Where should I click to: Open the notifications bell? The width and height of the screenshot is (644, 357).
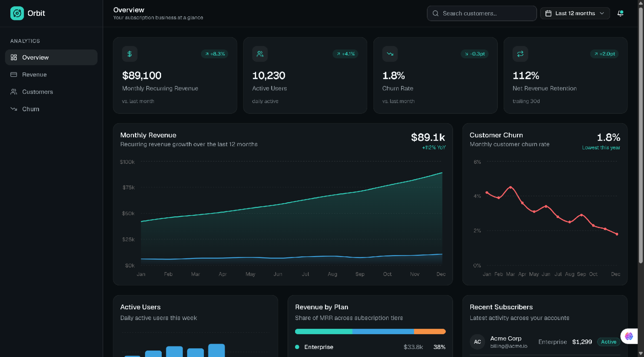pos(620,13)
